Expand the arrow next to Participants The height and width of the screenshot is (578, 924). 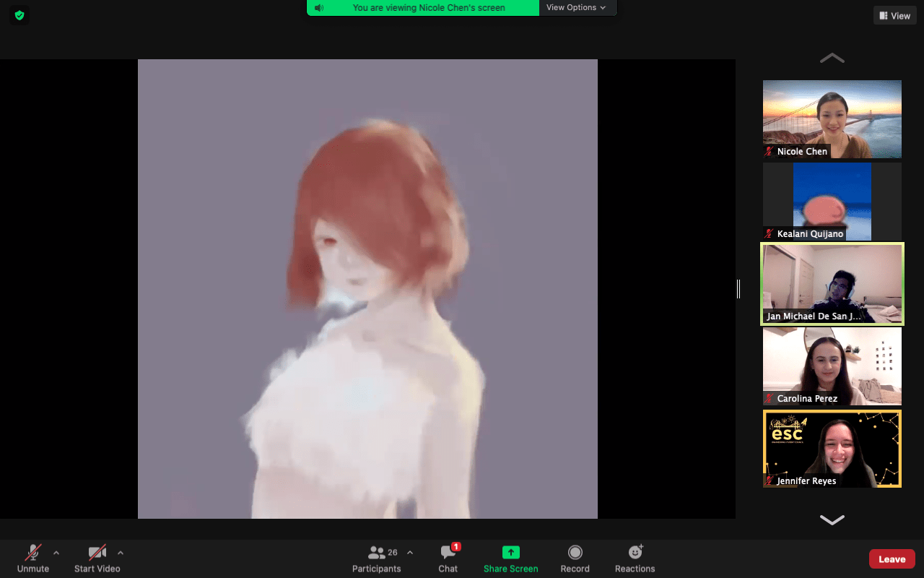click(x=410, y=553)
